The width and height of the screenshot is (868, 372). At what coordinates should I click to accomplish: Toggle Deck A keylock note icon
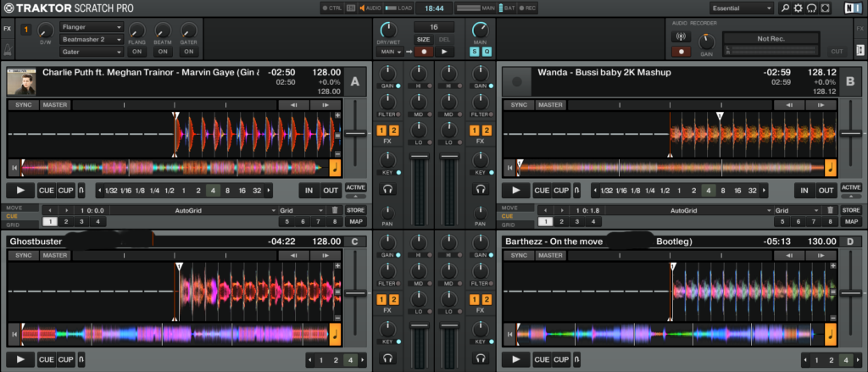(336, 167)
